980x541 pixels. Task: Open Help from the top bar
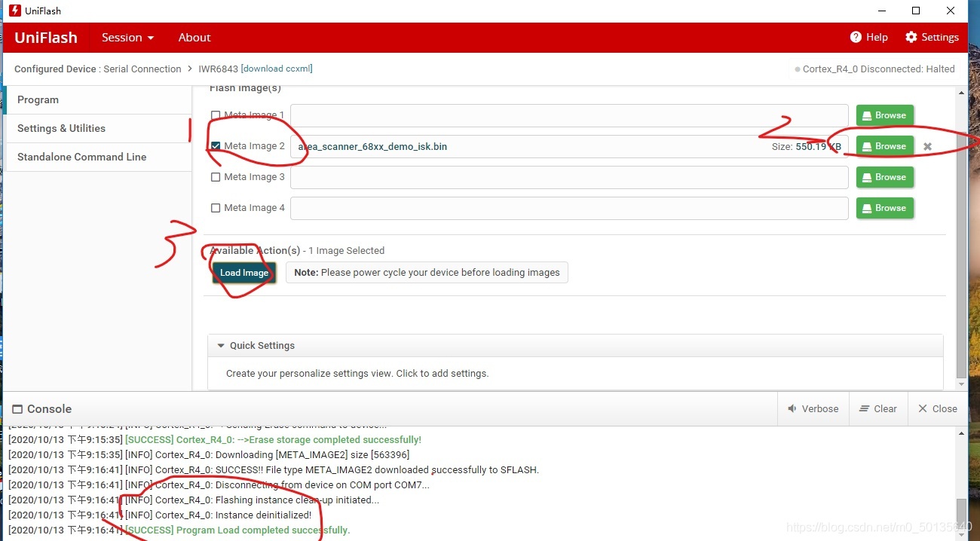pos(868,37)
